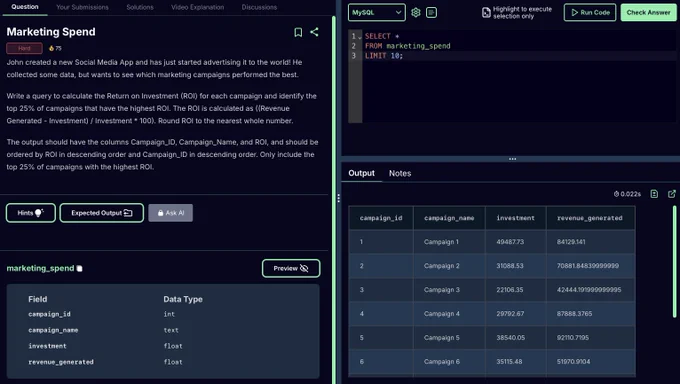
Task: Click the revenue_generated column header
Action: pyautogui.click(x=590, y=218)
